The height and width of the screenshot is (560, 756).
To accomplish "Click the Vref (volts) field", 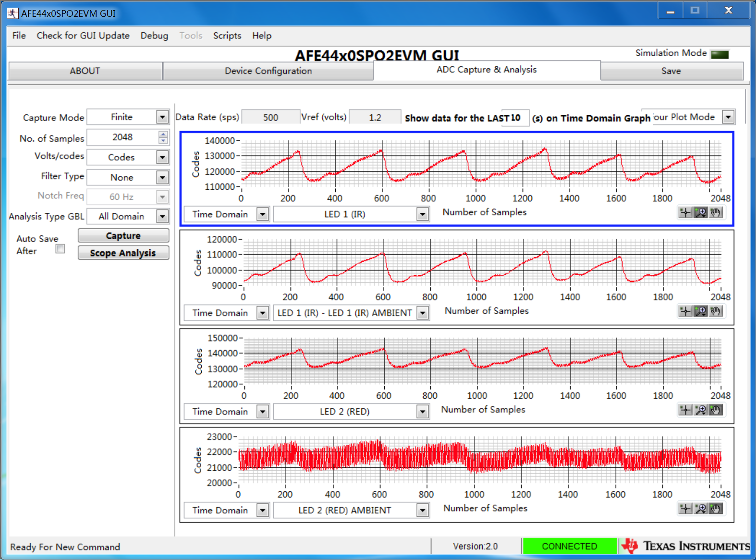I will click(375, 117).
